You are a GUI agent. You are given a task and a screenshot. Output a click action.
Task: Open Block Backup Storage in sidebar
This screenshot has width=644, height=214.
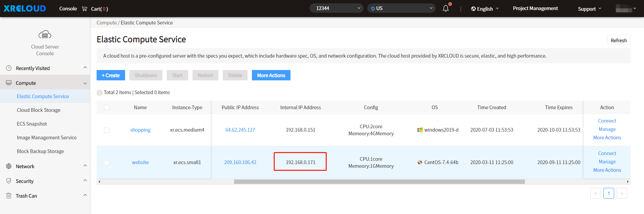tap(40, 151)
